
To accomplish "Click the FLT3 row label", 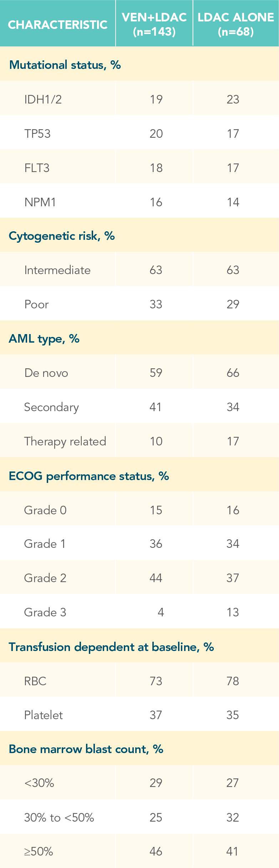I will click(x=37, y=168).
